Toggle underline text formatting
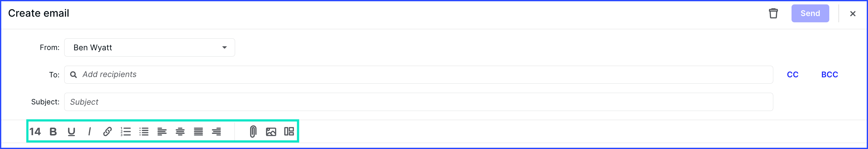Viewport: 868px width, 149px height. click(71, 131)
